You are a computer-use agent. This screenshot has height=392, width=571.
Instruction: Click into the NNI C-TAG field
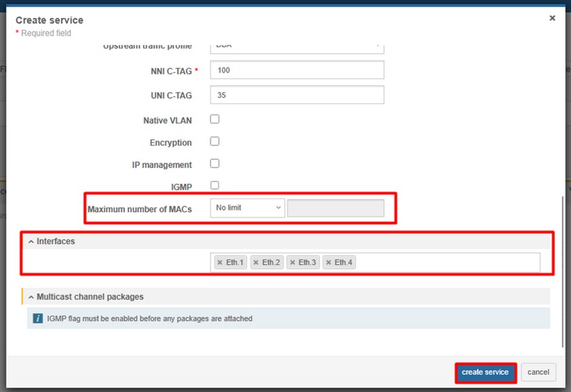pos(297,70)
